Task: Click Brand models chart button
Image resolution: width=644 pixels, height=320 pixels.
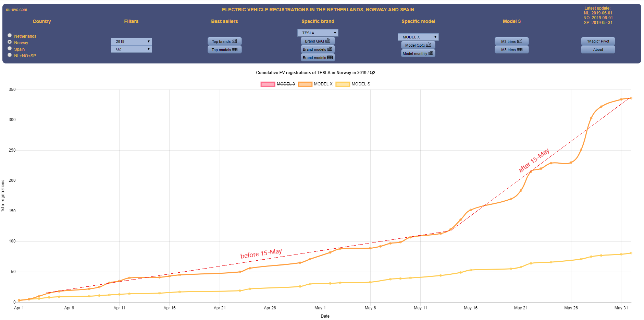Action: (318, 49)
